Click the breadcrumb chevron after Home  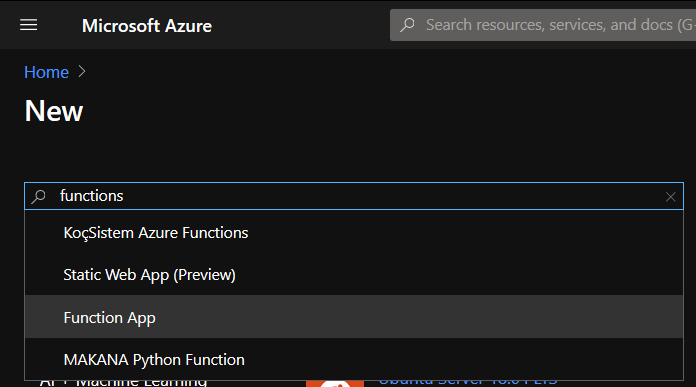pos(82,71)
